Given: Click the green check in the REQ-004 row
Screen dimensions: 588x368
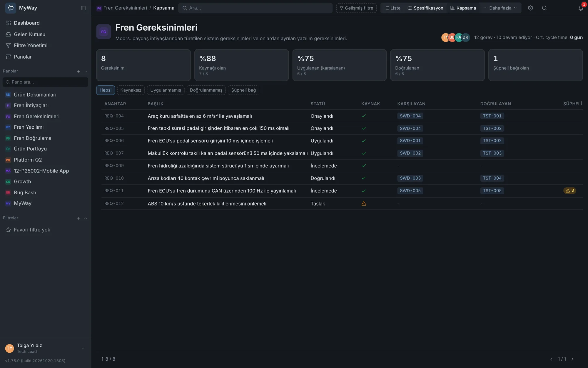Looking at the screenshot, I should 364,116.
